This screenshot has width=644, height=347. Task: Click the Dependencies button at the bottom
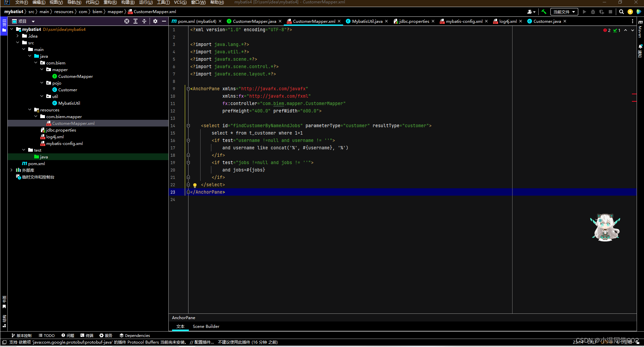(x=135, y=335)
